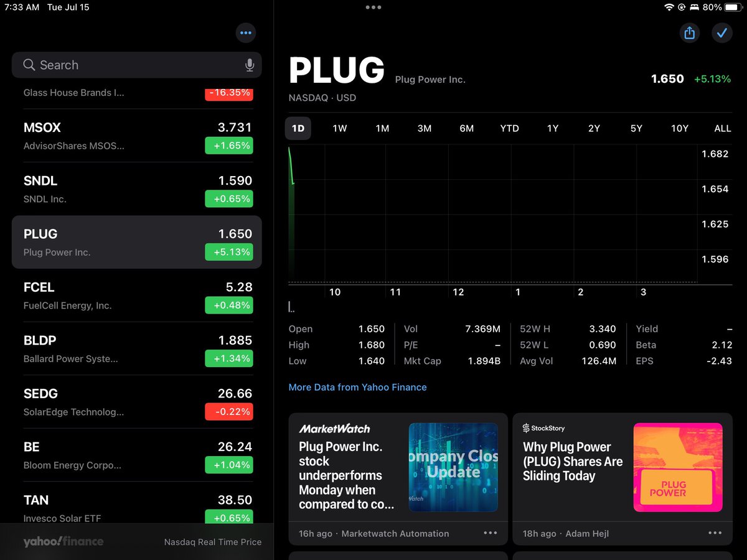Viewport: 747px width, 560px height.
Task: Open 'Plug Power Inc. stock underperforms' headline
Action: tap(347, 475)
